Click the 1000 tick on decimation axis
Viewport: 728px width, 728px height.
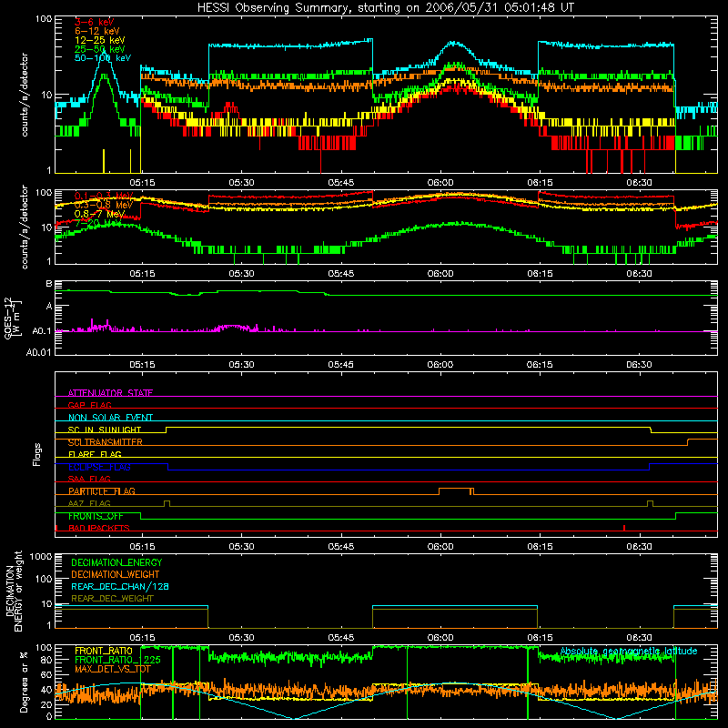pos(41,557)
